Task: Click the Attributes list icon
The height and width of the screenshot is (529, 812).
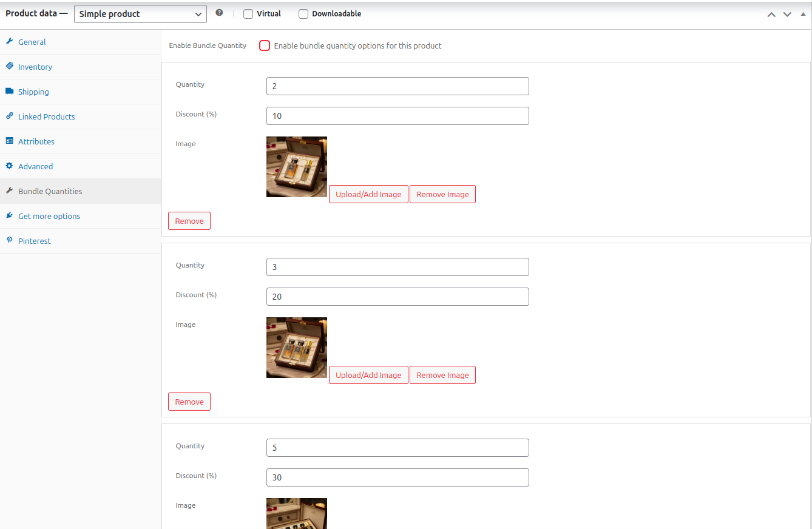Action: [x=10, y=141]
